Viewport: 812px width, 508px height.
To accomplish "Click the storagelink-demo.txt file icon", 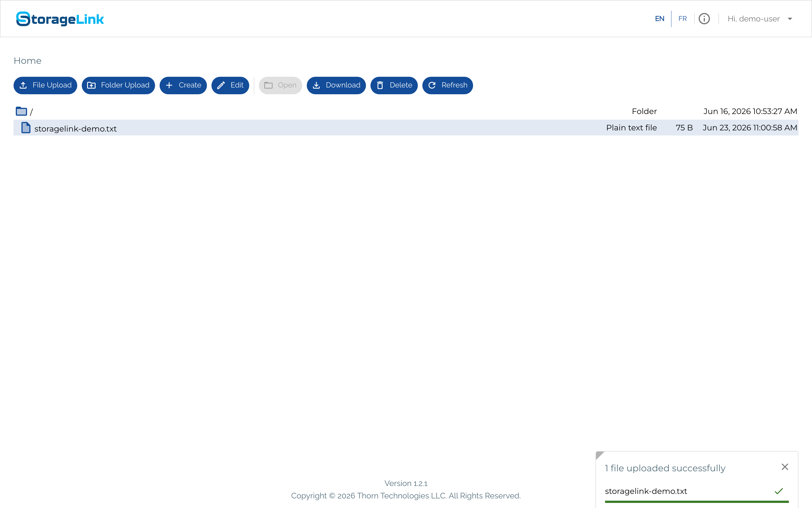I will [x=26, y=128].
